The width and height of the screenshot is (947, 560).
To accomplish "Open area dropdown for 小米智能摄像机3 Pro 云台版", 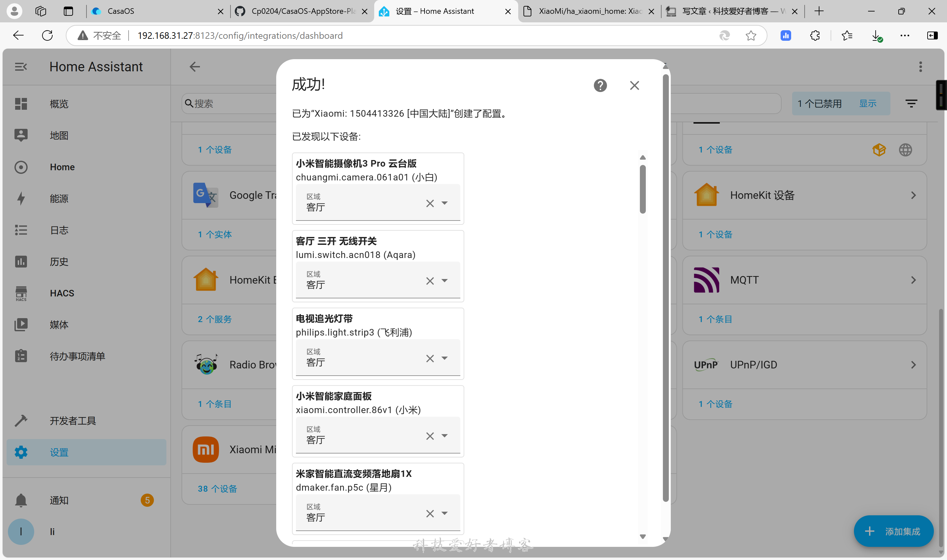I will pyautogui.click(x=445, y=203).
